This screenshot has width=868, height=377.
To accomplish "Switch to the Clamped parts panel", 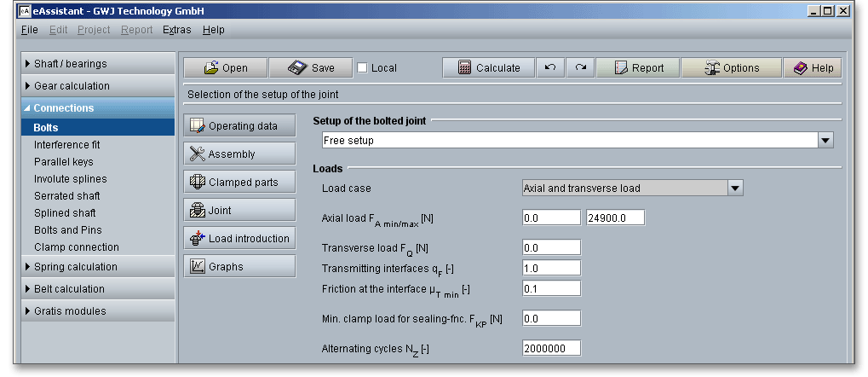I will tap(239, 182).
